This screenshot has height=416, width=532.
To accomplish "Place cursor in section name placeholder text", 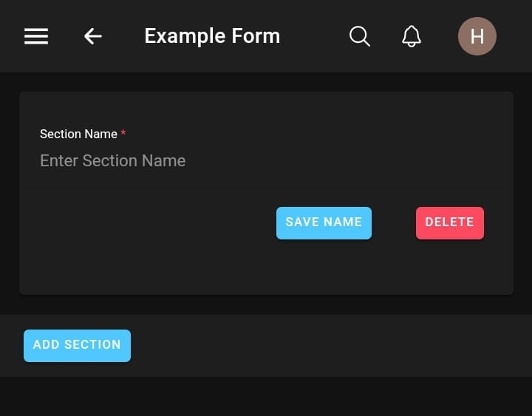I will (x=112, y=161).
